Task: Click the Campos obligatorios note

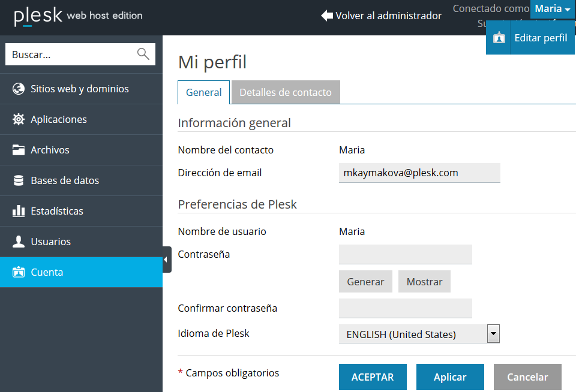Action: (229, 373)
